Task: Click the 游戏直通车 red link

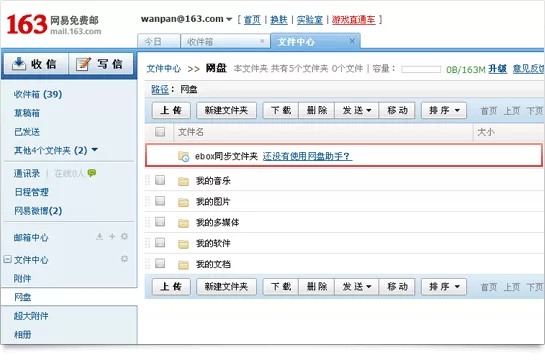Action: (353, 20)
